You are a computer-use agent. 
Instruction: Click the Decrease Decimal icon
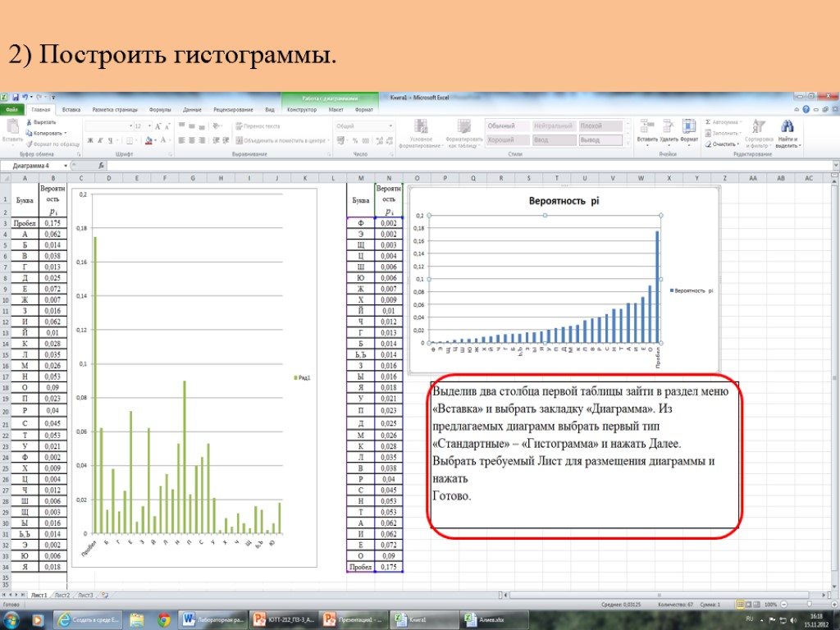pos(389,140)
